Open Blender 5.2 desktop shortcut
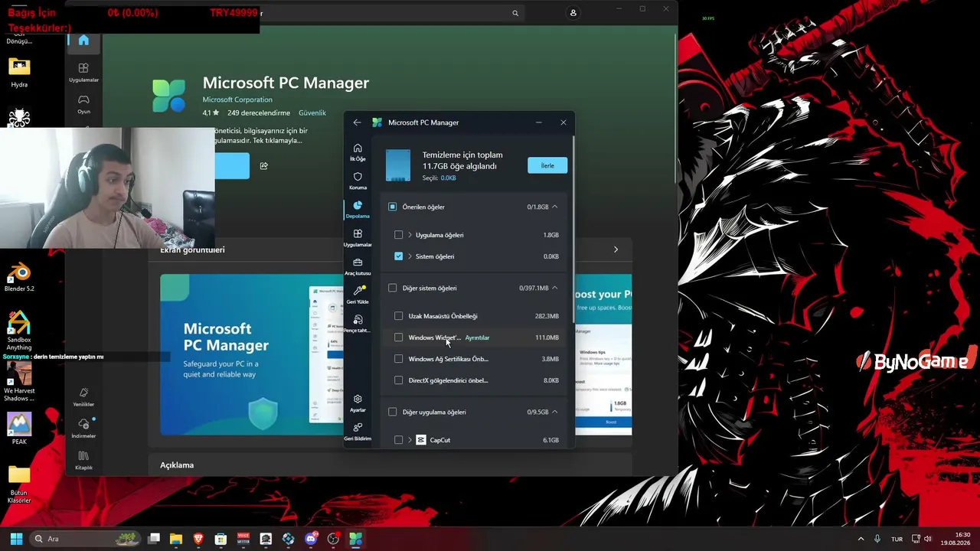This screenshot has height=551, width=980. coord(19,276)
